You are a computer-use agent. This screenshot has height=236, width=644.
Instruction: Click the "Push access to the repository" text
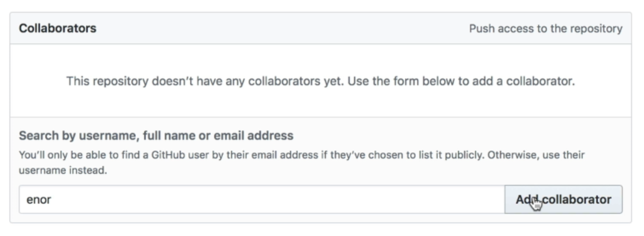545,29
